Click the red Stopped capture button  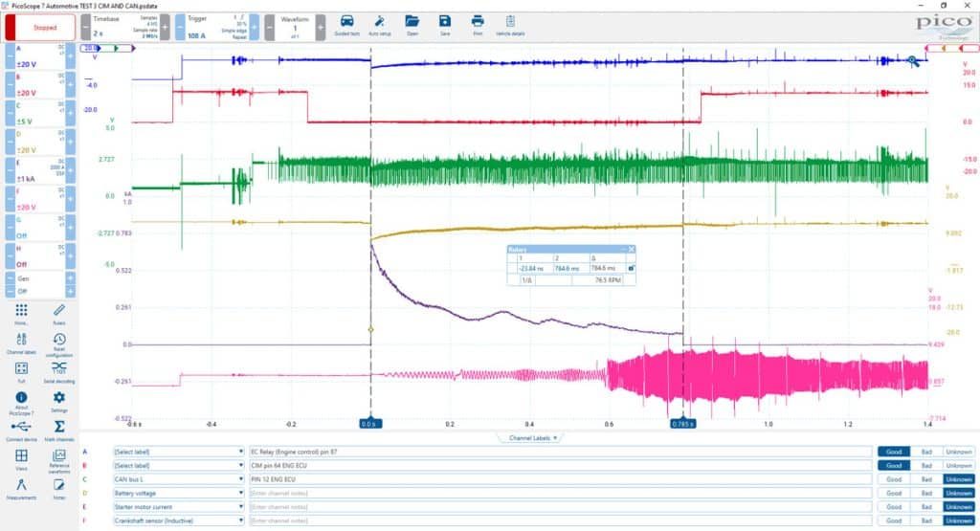pyautogui.click(x=40, y=28)
